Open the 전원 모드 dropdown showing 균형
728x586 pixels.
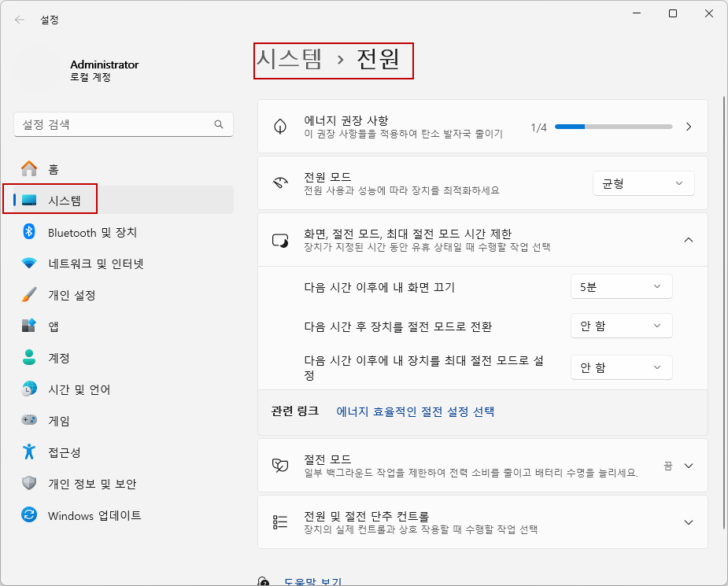[643, 183]
